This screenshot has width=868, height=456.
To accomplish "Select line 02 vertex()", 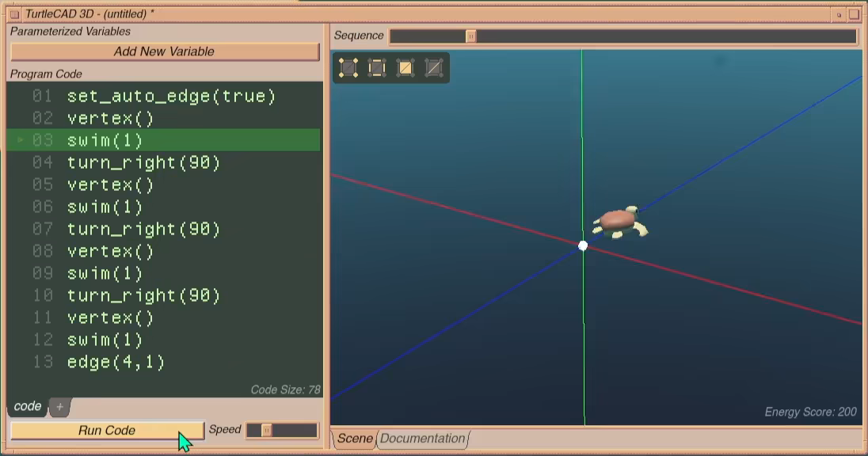I will (x=164, y=119).
